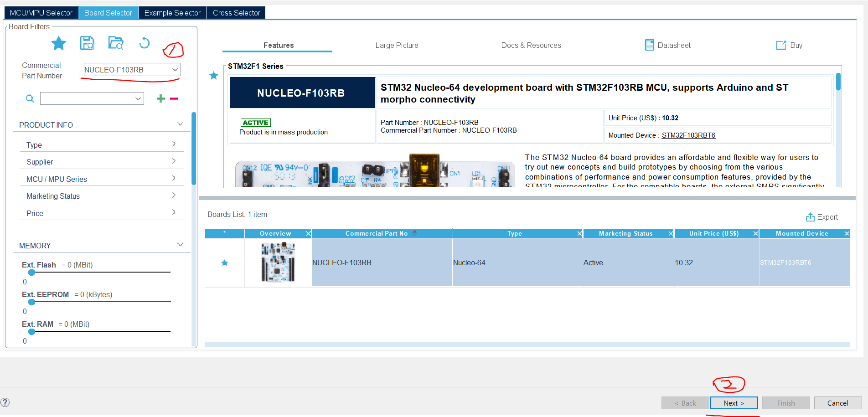Open the search text dropdown
Screen dimensions: 868x417
(x=138, y=98)
